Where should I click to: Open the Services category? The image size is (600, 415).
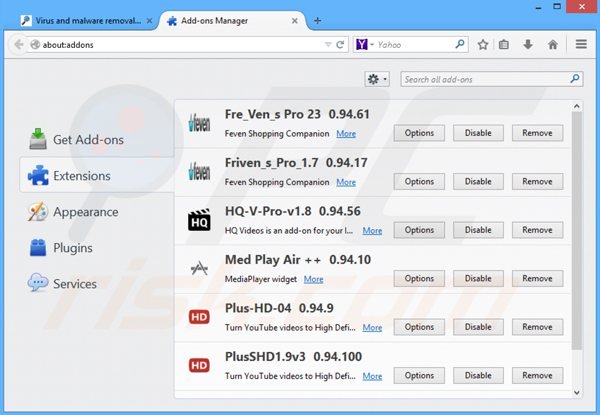click(96, 283)
